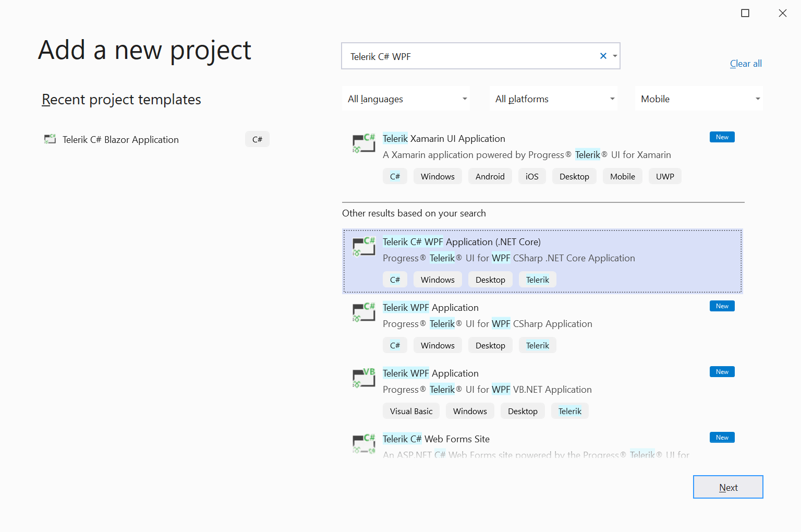Open the All languages dropdown

click(x=406, y=99)
